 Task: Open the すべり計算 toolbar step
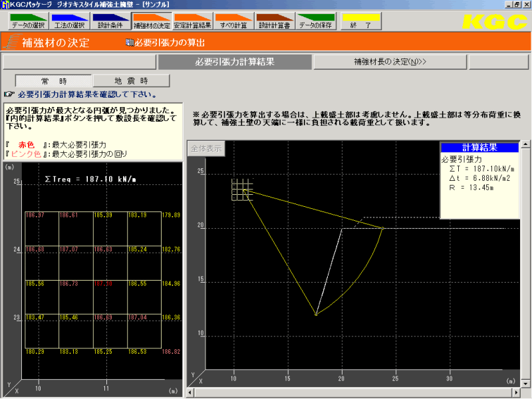point(234,22)
